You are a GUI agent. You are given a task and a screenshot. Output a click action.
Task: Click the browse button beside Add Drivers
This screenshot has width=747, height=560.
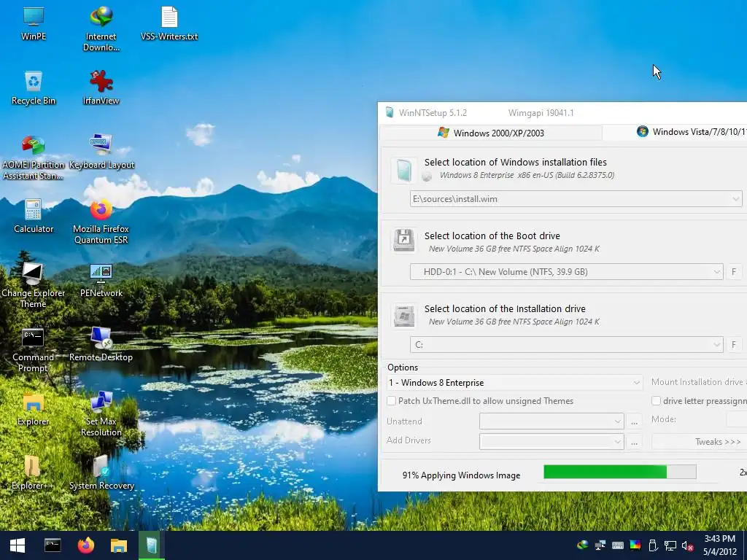coord(634,442)
